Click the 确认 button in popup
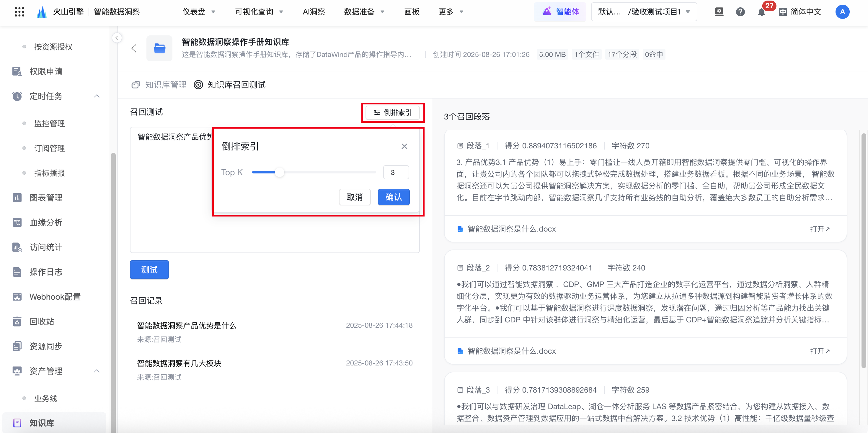 pos(393,197)
